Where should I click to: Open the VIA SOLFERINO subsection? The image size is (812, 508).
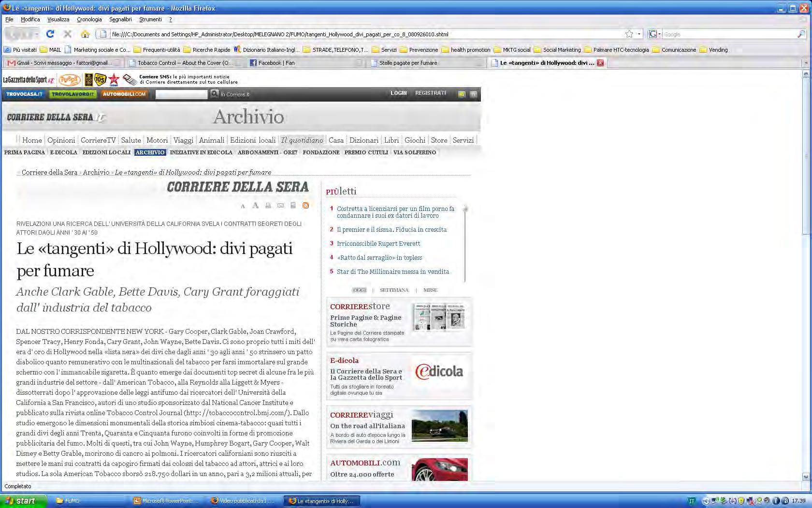414,152
